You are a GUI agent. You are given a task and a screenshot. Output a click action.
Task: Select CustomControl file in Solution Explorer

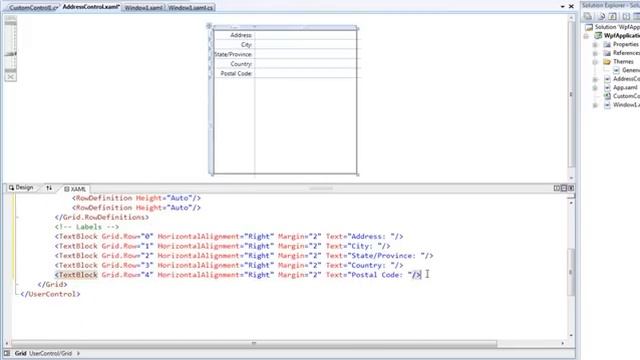point(626,96)
